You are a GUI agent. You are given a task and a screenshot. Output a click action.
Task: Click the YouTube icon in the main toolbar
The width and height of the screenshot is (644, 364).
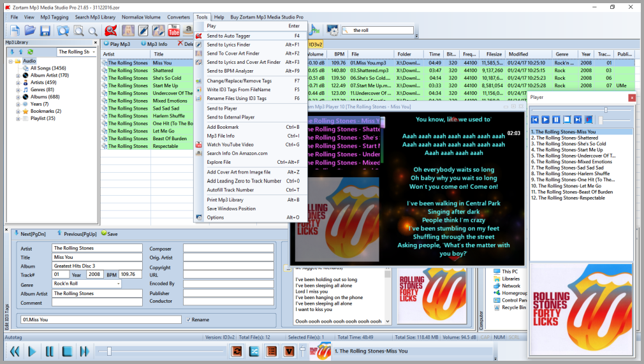[173, 30]
